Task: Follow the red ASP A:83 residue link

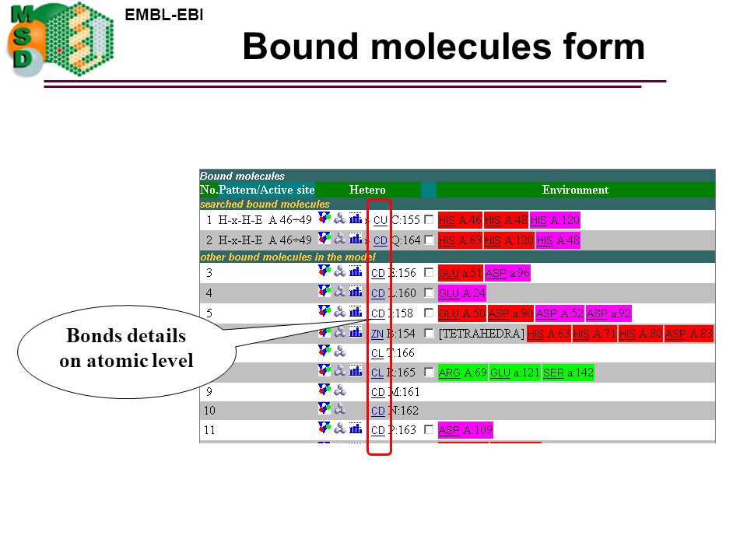Action: pyautogui.click(x=689, y=334)
